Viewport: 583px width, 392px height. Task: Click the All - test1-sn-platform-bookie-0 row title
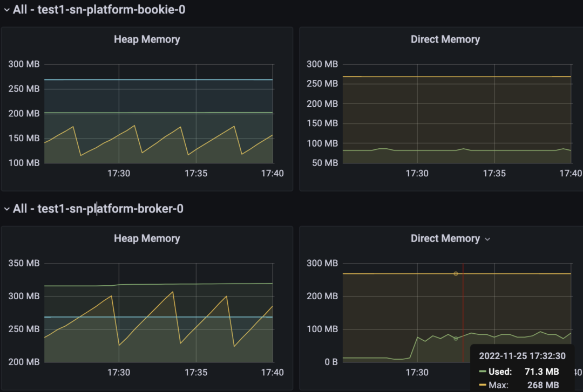tap(99, 10)
